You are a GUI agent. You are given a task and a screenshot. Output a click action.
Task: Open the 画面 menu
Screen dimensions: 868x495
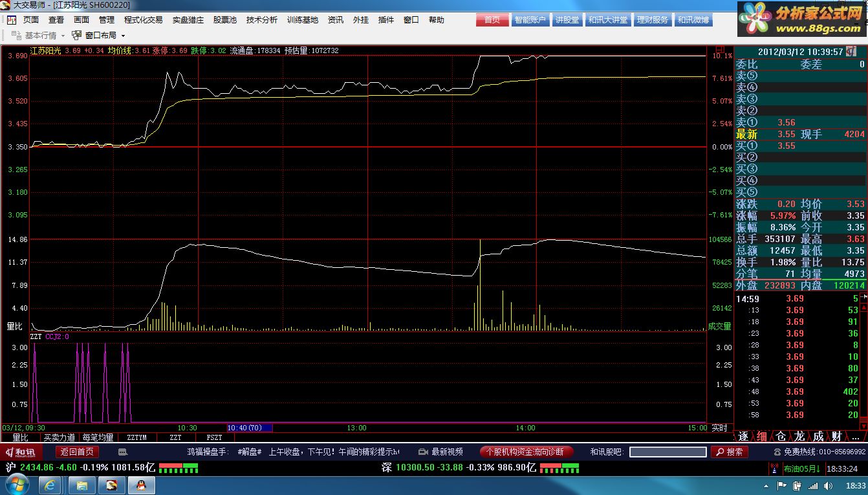(81, 20)
